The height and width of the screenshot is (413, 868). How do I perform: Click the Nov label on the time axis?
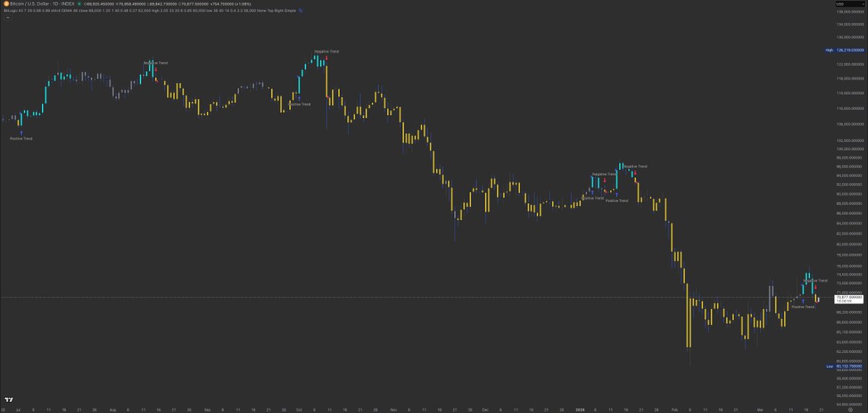(393, 409)
